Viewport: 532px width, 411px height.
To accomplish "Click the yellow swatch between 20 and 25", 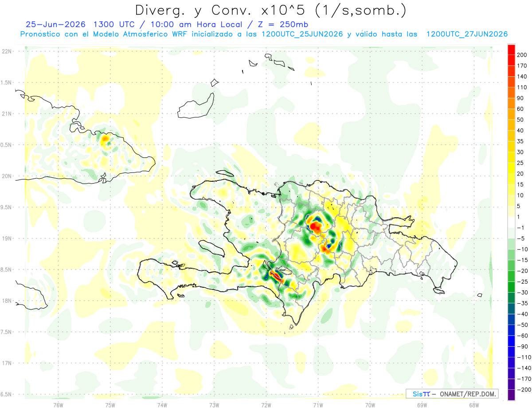I will 512,168.
